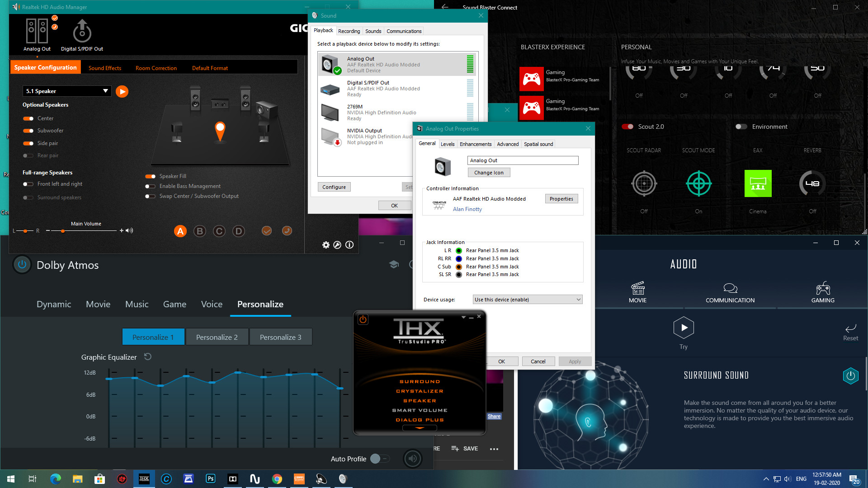
Task: Open the Realtek wrench tools icon
Action: point(337,245)
